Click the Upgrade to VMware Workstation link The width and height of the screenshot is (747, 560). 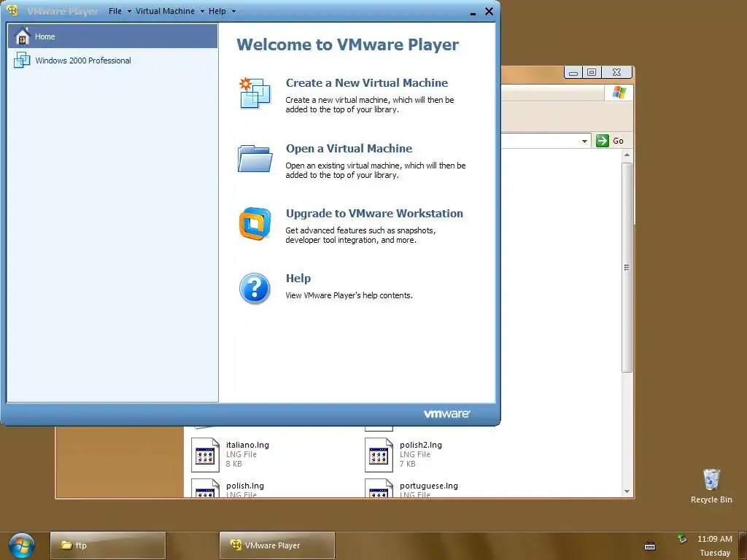[x=374, y=214]
